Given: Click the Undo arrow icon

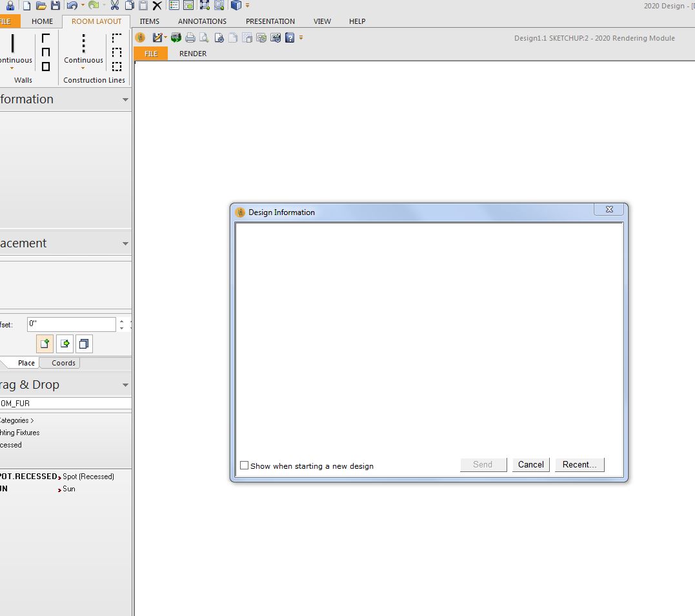Looking at the screenshot, I should point(72,6).
